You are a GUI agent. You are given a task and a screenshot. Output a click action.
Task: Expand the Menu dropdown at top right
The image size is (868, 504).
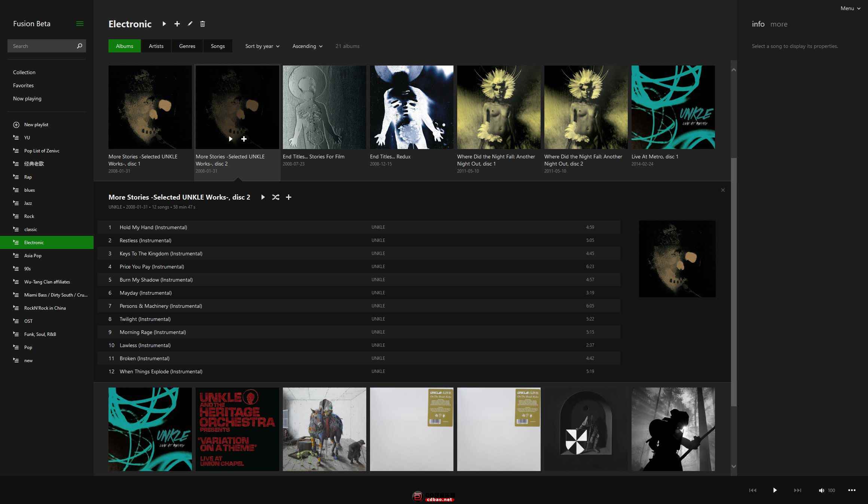pos(850,8)
